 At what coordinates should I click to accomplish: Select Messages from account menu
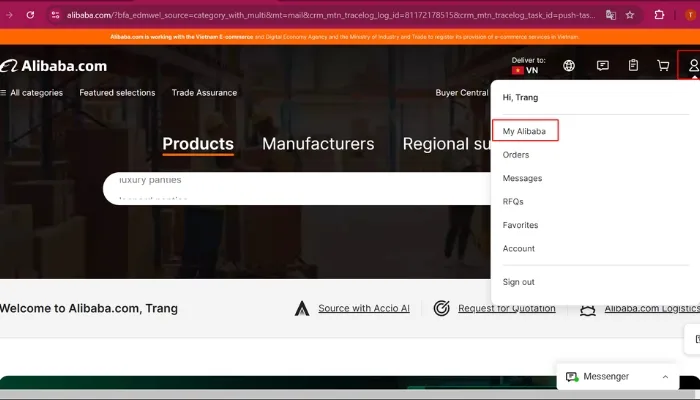pos(522,178)
